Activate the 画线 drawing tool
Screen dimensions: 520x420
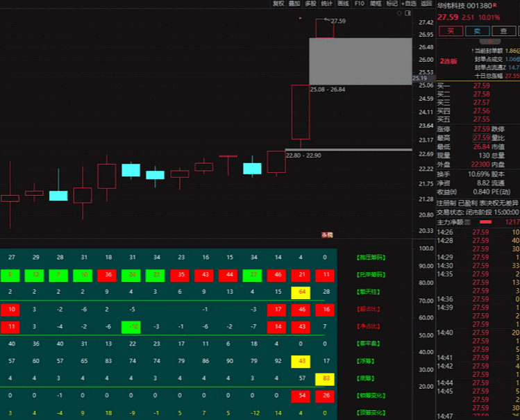343,3
